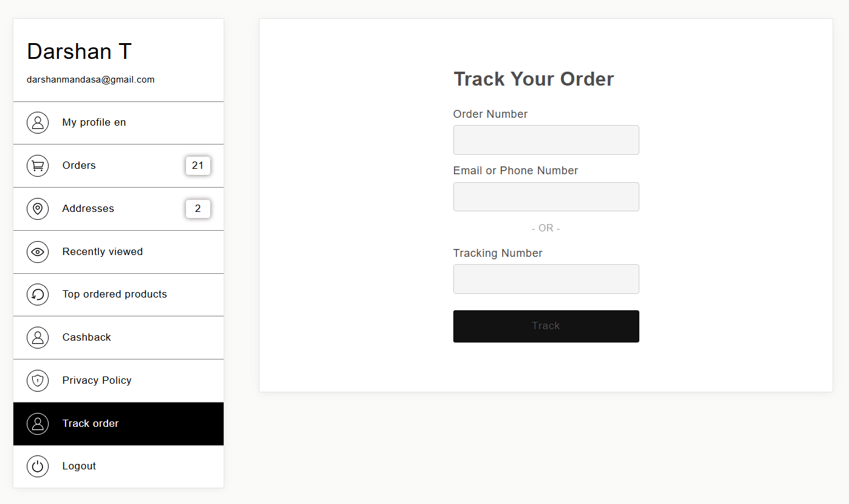Click the Cashback person icon

(x=38, y=338)
